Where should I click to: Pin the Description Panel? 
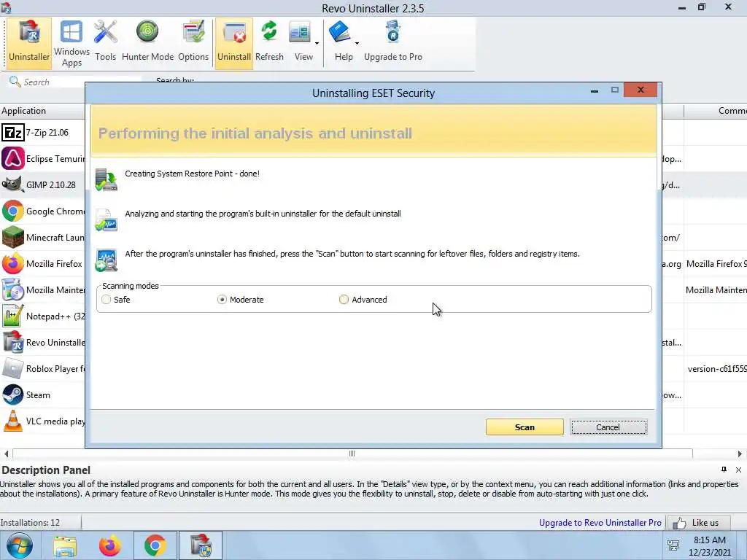pyautogui.click(x=724, y=470)
